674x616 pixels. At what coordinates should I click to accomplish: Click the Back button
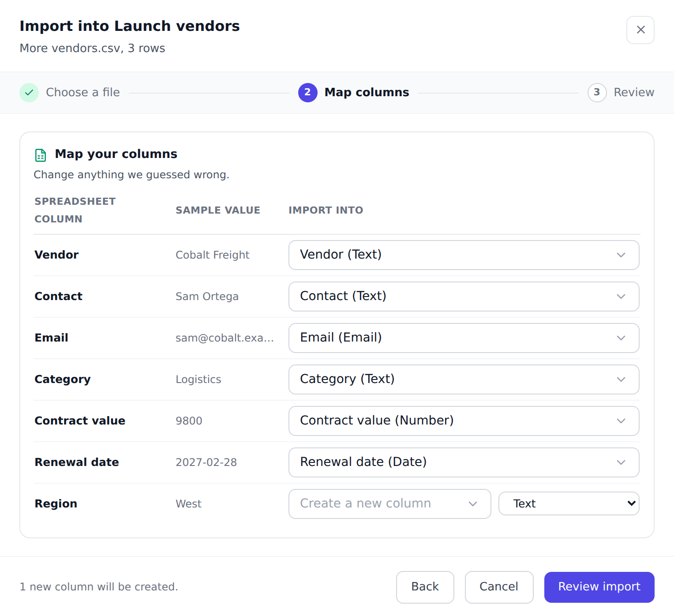click(425, 587)
